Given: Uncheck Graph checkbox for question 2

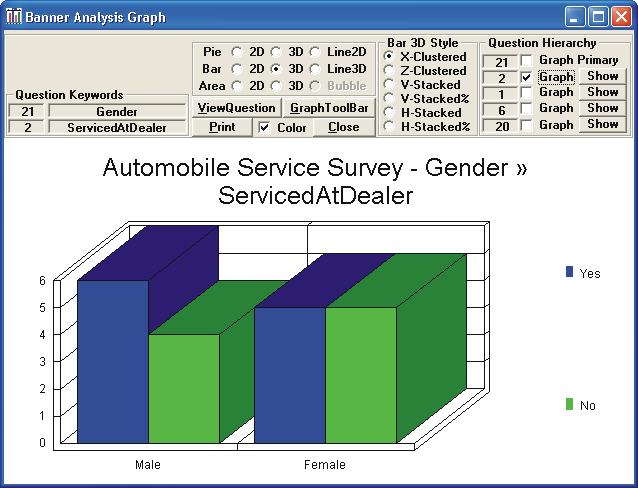Looking at the screenshot, I should [526, 77].
